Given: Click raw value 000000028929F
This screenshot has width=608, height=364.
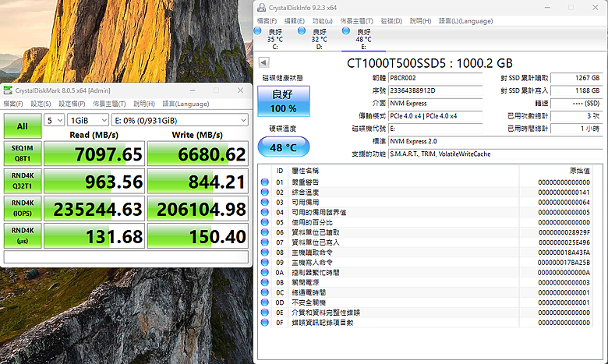Looking at the screenshot, I should 564,232.
